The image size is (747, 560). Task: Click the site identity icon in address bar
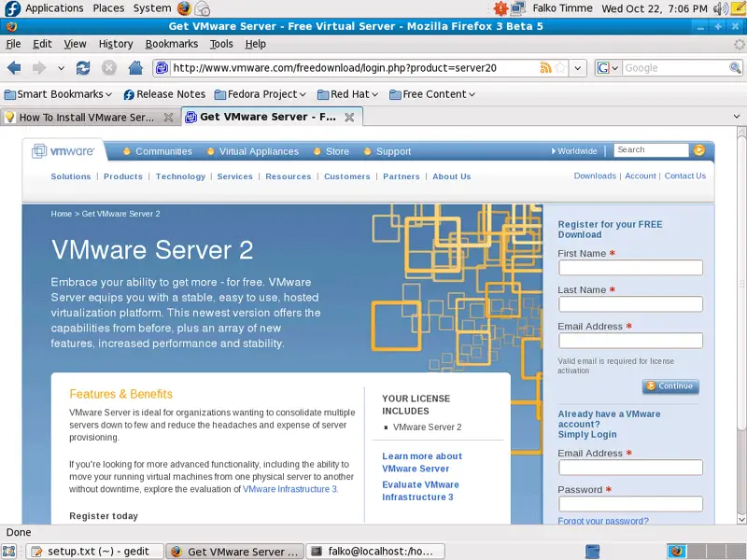pos(162,68)
